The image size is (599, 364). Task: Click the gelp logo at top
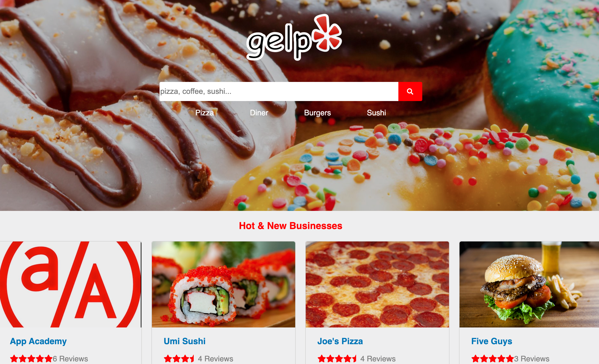[294, 37]
